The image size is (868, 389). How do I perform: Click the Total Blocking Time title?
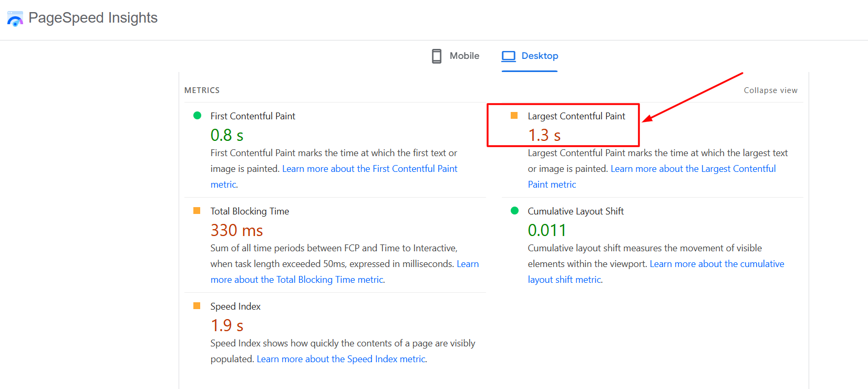(x=250, y=211)
